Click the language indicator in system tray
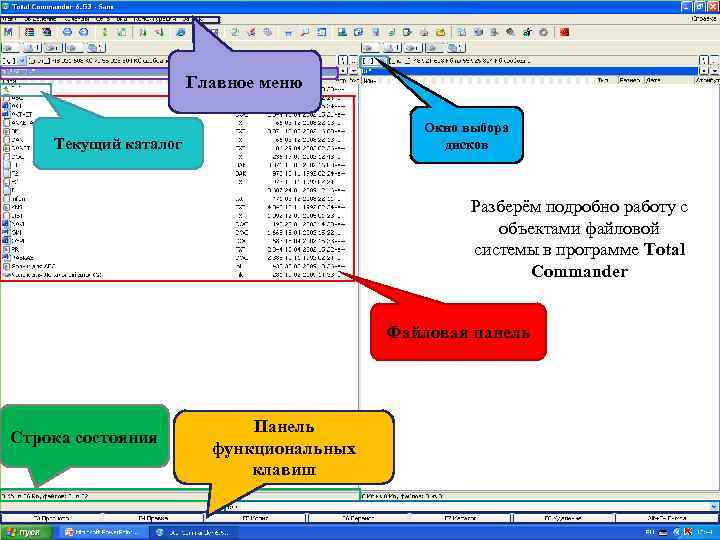This screenshot has height=540, width=720. 649,533
